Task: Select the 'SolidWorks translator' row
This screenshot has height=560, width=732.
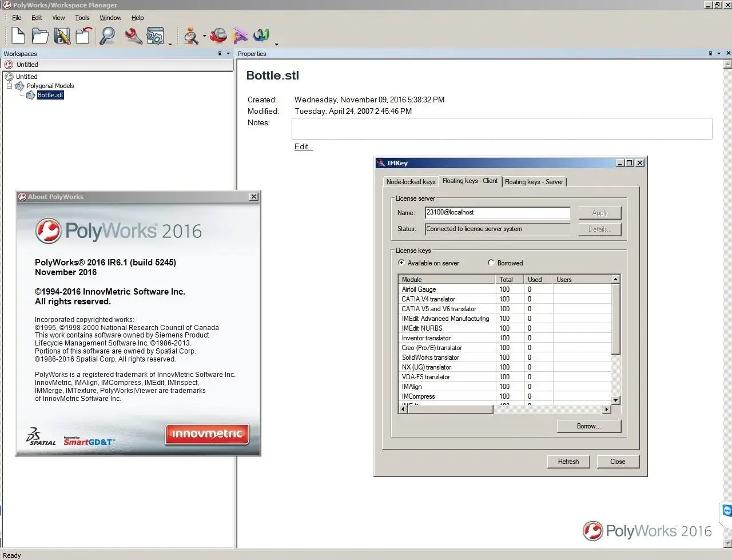Action: (505, 358)
